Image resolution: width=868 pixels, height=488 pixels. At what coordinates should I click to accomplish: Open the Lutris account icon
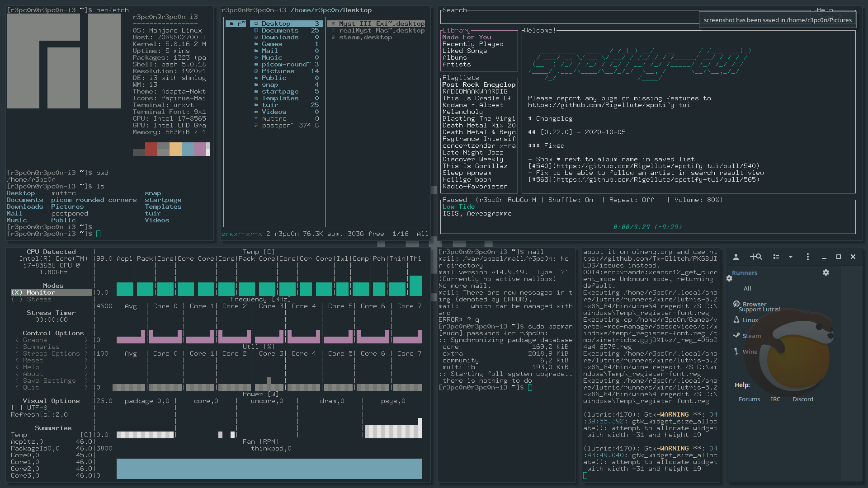pos(736,257)
